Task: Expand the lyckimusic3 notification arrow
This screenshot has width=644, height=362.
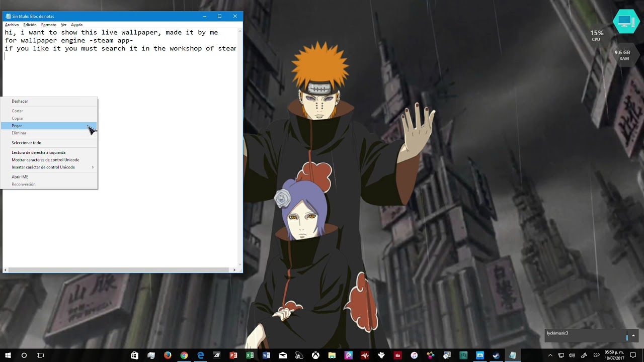Action: 633,335
